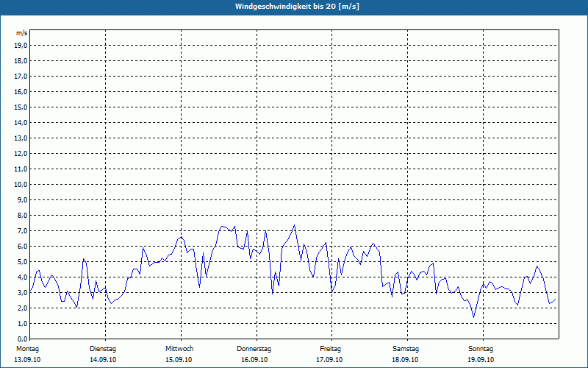Click the 19,0 y-axis label
Image resolution: width=588 pixels, height=368 pixels.
pos(21,46)
